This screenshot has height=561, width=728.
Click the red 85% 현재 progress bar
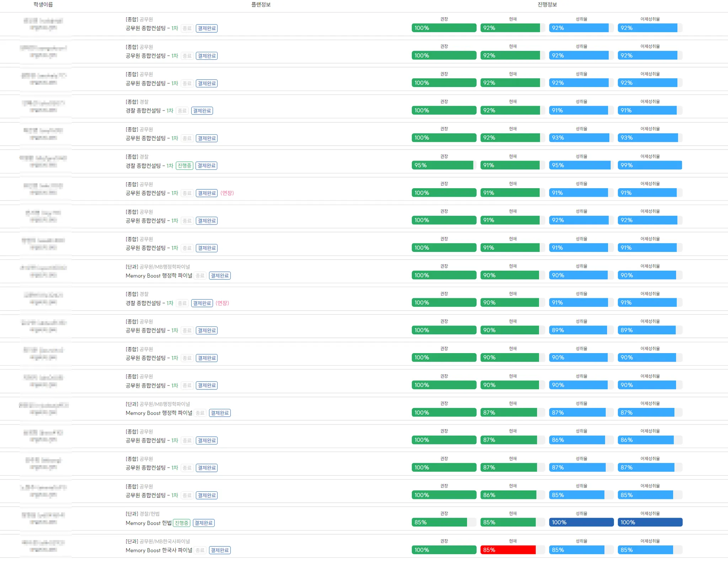508,550
